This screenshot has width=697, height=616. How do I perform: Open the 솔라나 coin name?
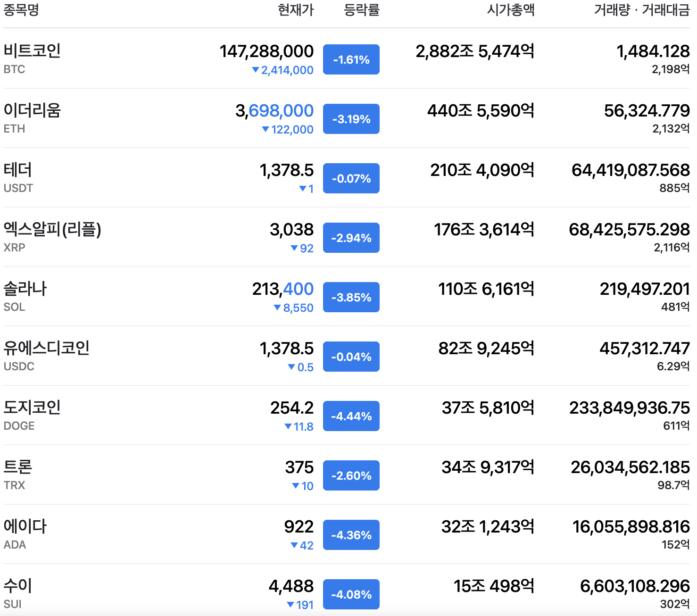coord(25,288)
